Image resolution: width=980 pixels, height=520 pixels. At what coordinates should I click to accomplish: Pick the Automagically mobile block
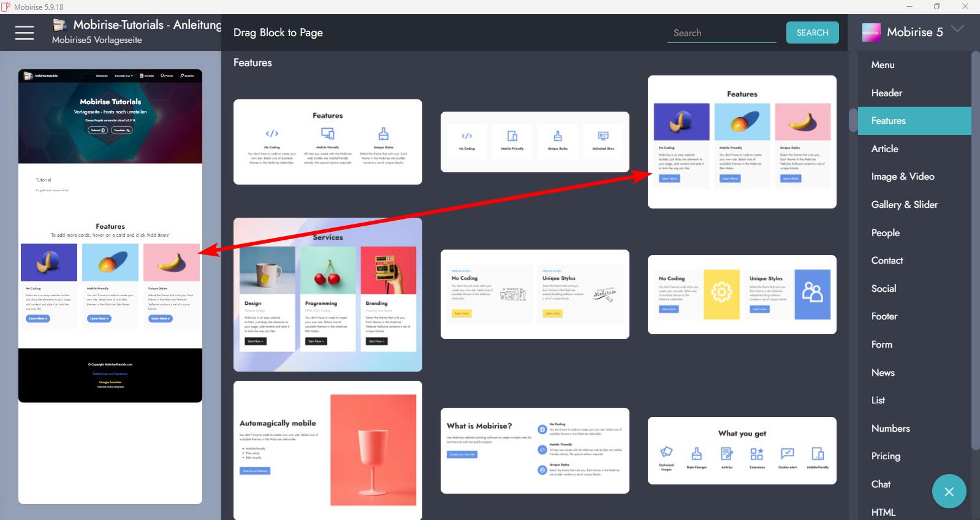(x=327, y=449)
